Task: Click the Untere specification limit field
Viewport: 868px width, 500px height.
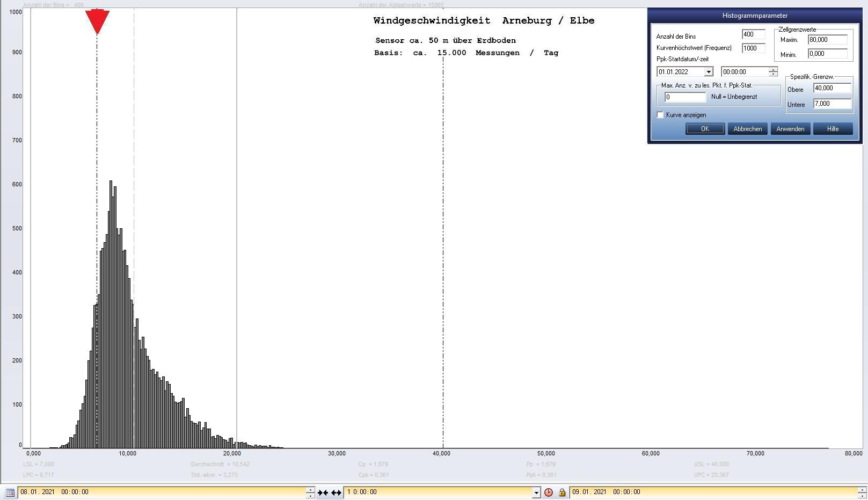Action: (832, 104)
